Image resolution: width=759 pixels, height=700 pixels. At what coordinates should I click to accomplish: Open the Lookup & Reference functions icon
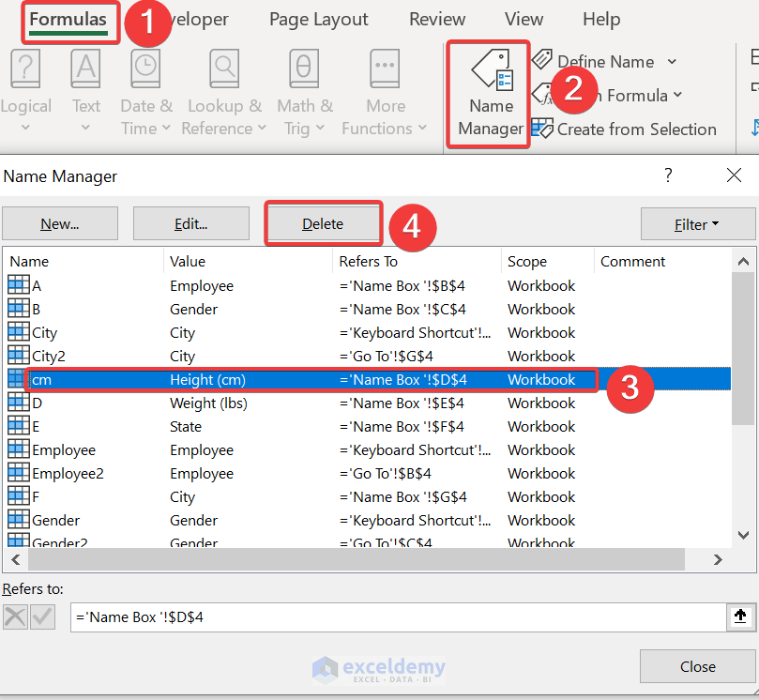click(x=224, y=68)
